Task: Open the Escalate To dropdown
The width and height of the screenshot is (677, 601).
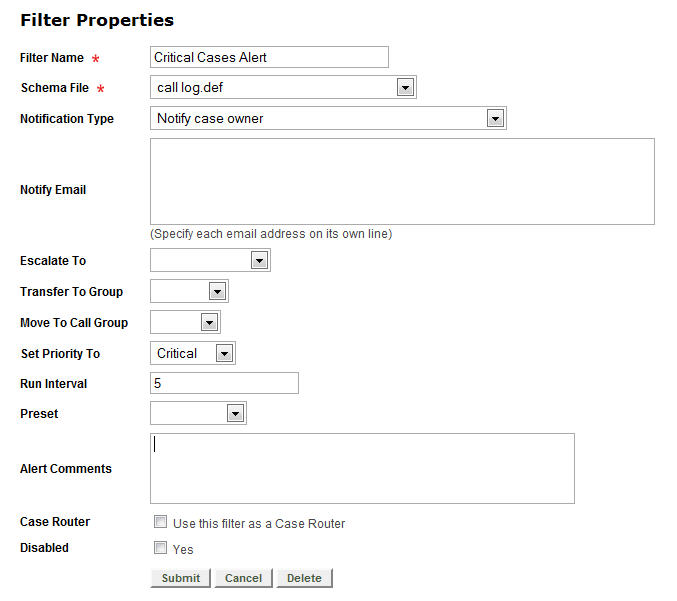Action: pyautogui.click(x=259, y=261)
